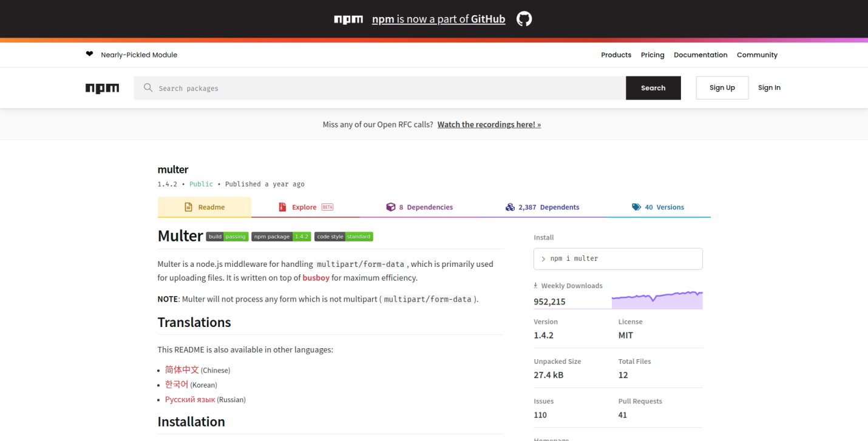Click the 41 pull requests count
Image resolution: width=868 pixels, height=441 pixels.
tap(623, 415)
